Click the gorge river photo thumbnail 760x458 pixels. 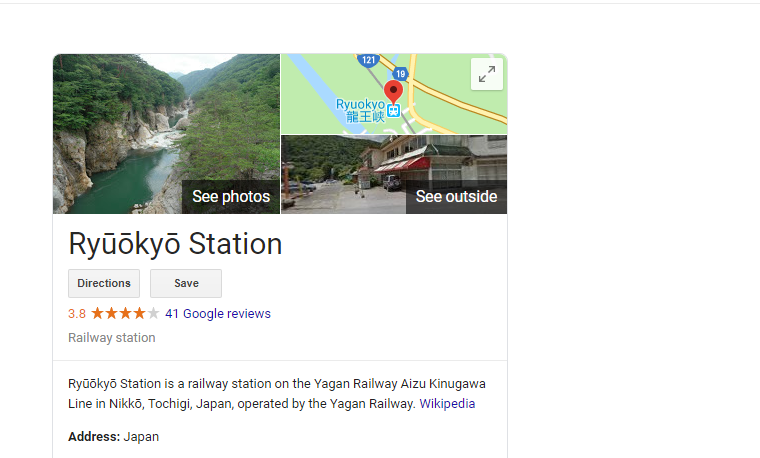pyautogui.click(x=166, y=134)
